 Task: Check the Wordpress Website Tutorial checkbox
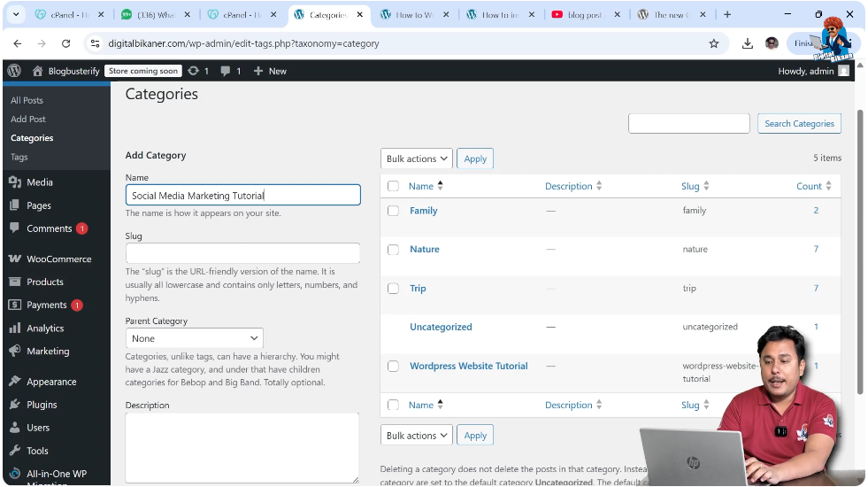[x=393, y=367]
